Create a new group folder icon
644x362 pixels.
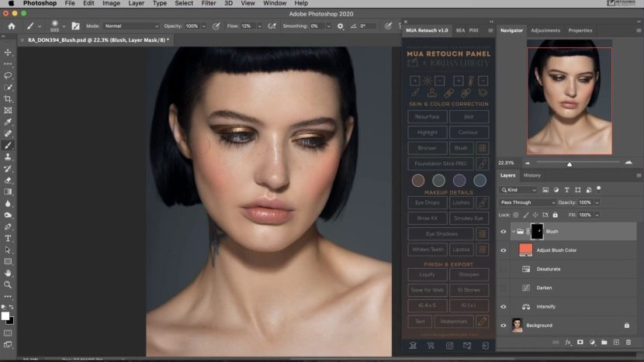click(x=604, y=342)
